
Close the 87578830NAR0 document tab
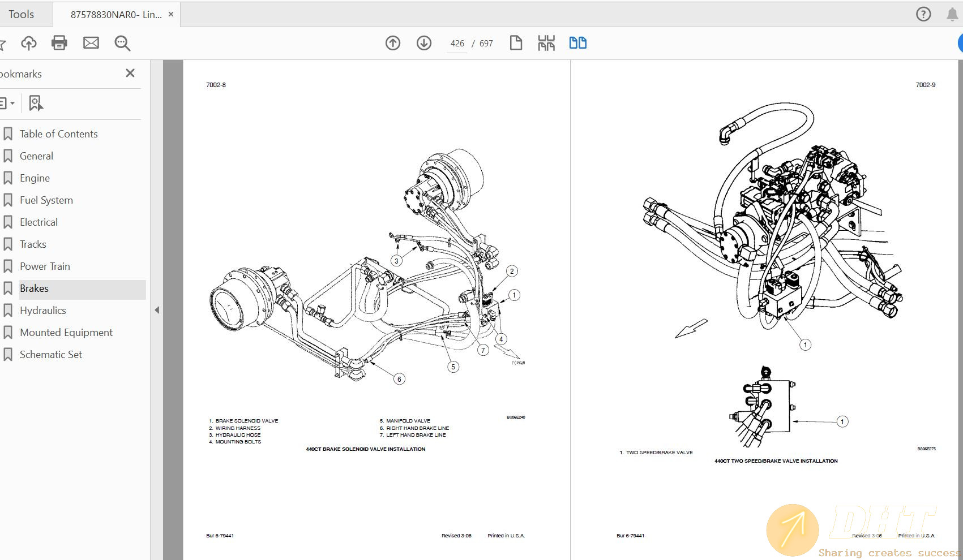coord(171,14)
